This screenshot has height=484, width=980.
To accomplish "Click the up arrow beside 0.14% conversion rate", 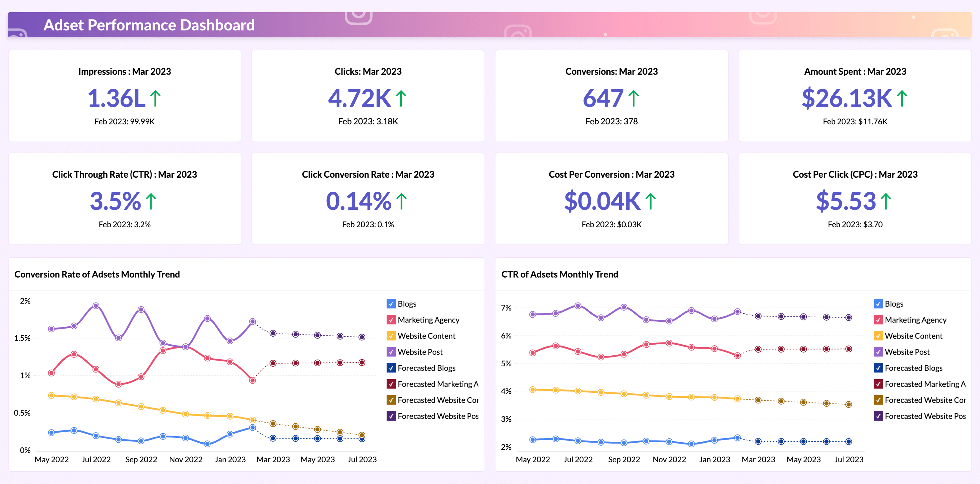I will 402,201.
